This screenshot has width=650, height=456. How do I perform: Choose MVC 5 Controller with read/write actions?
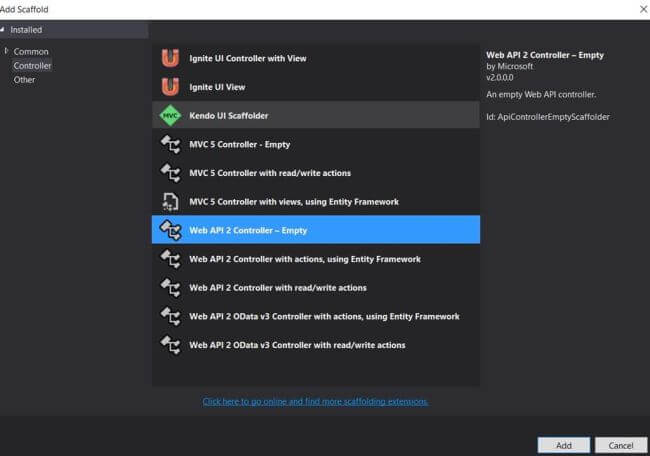click(x=316, y=173)
